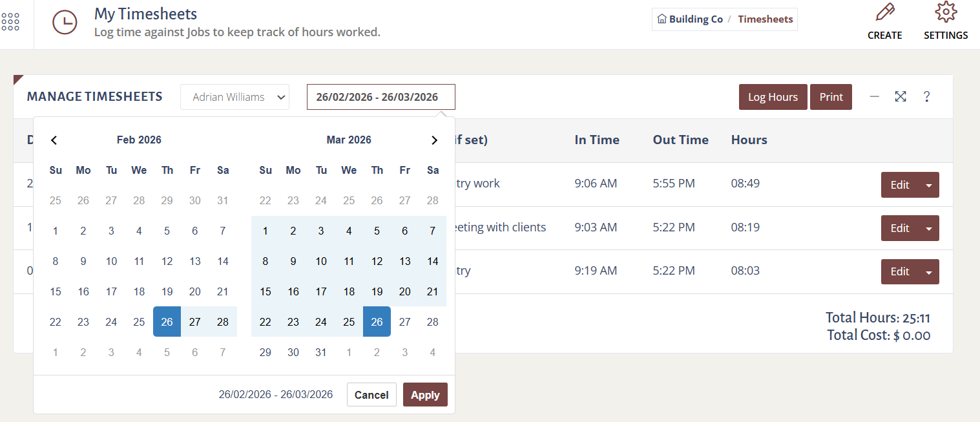
Task: Open the help question mark icon
Action: (x=926, y=97)
